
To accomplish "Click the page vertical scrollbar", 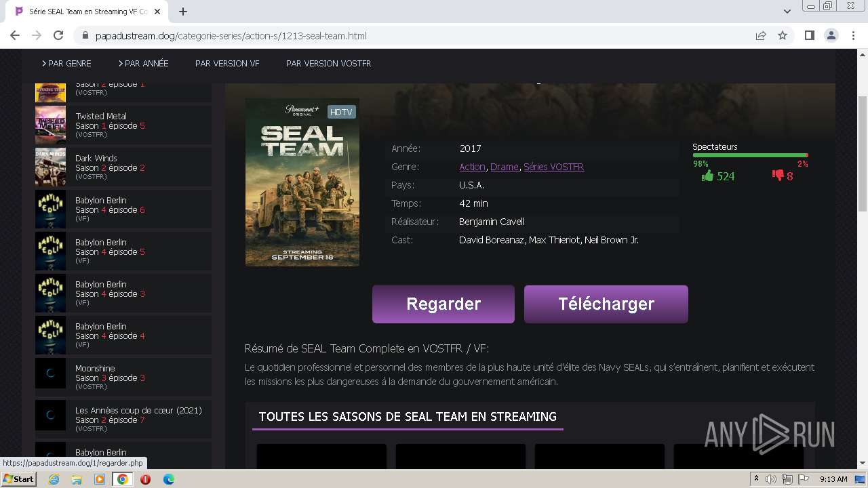I will [x=862, y=155].
